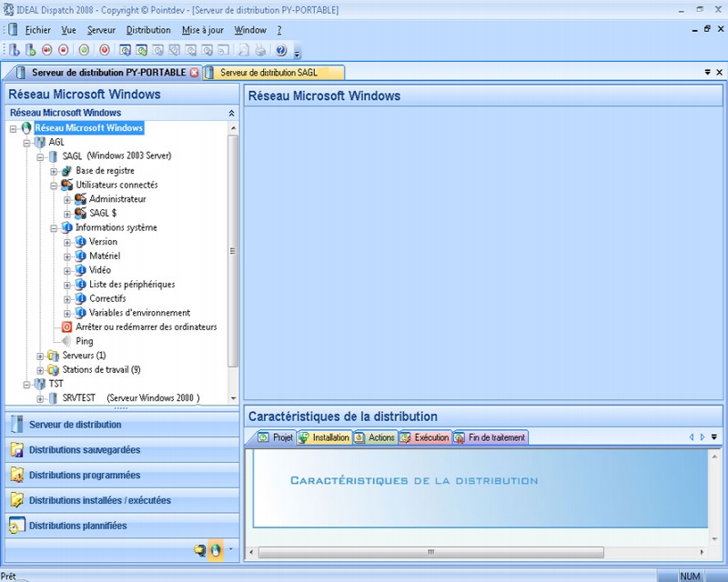
Task: Click the window with blue clock toolbar icon
Action: pyautogui.click(x=125, y=50)
